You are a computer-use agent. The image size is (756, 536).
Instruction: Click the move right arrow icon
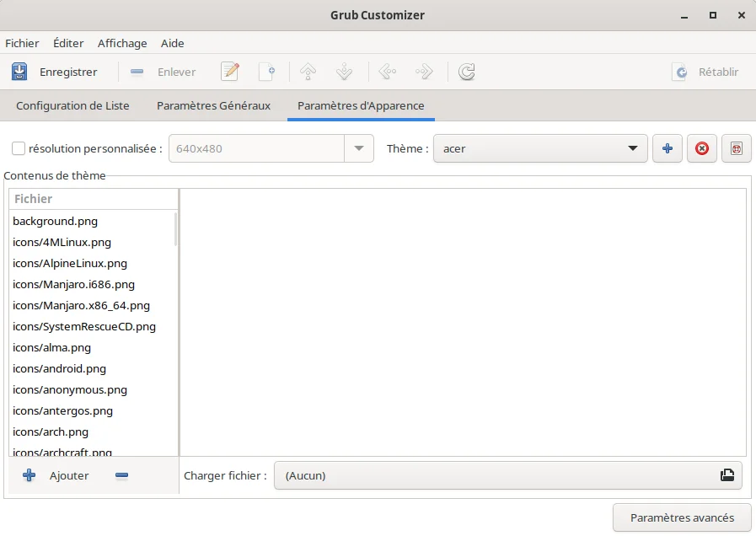pyautogui.click(x=424, y=72)
